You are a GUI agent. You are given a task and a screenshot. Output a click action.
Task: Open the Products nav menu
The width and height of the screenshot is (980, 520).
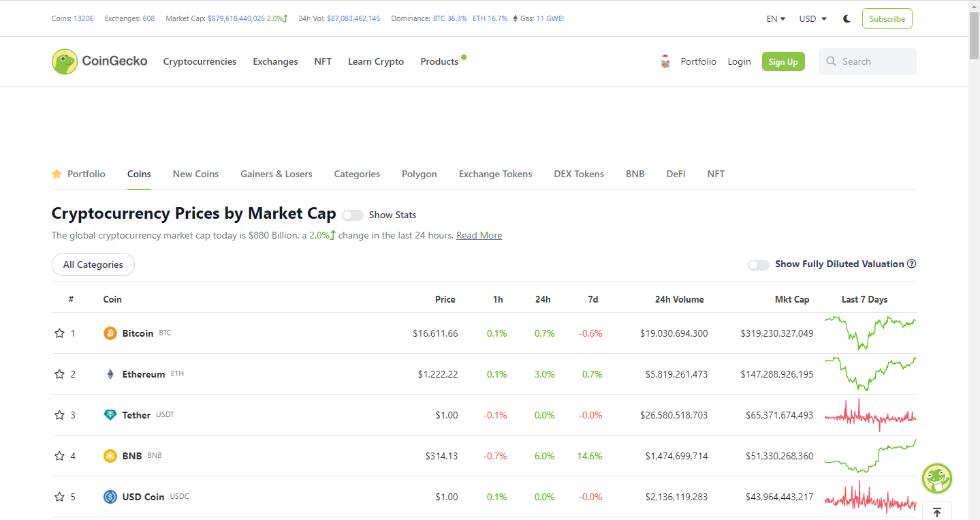point(439,61)
